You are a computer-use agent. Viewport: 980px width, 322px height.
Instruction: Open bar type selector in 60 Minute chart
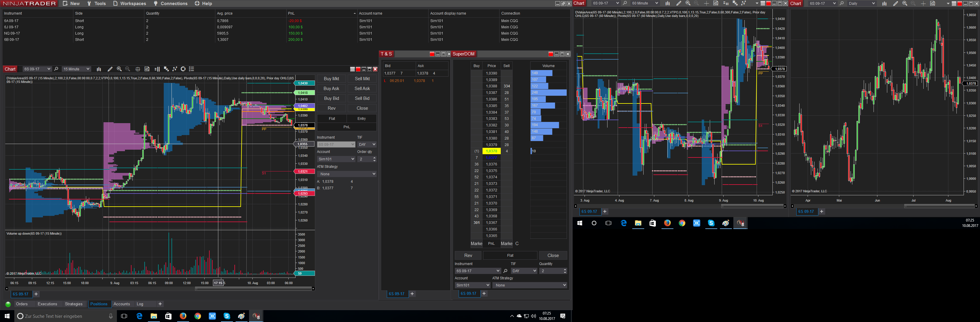[667, 3]
